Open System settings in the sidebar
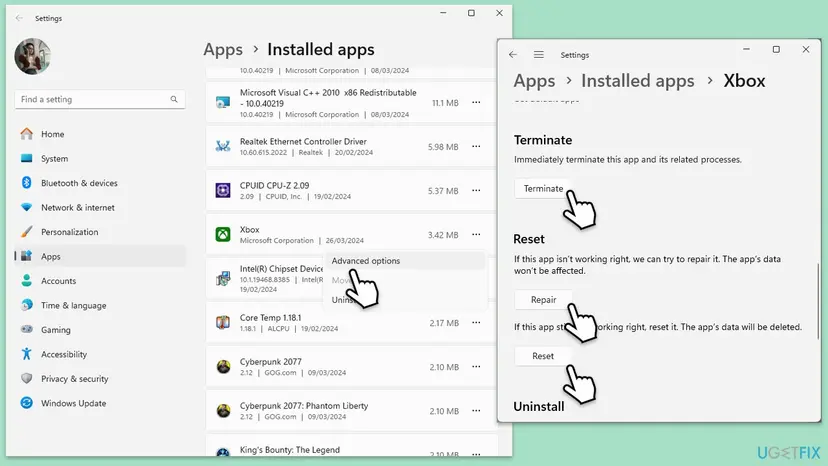This screenshot has width=828, height=466. tap(100, 159)
